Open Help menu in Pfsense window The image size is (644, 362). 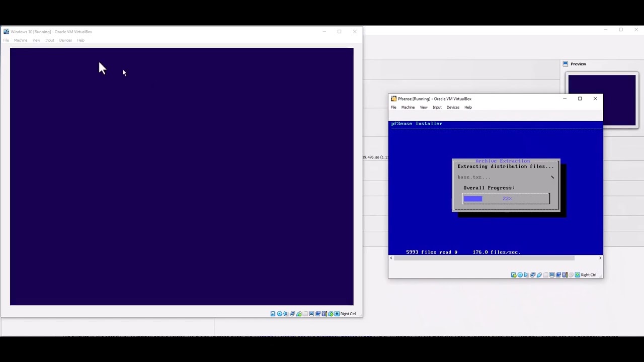468,107
